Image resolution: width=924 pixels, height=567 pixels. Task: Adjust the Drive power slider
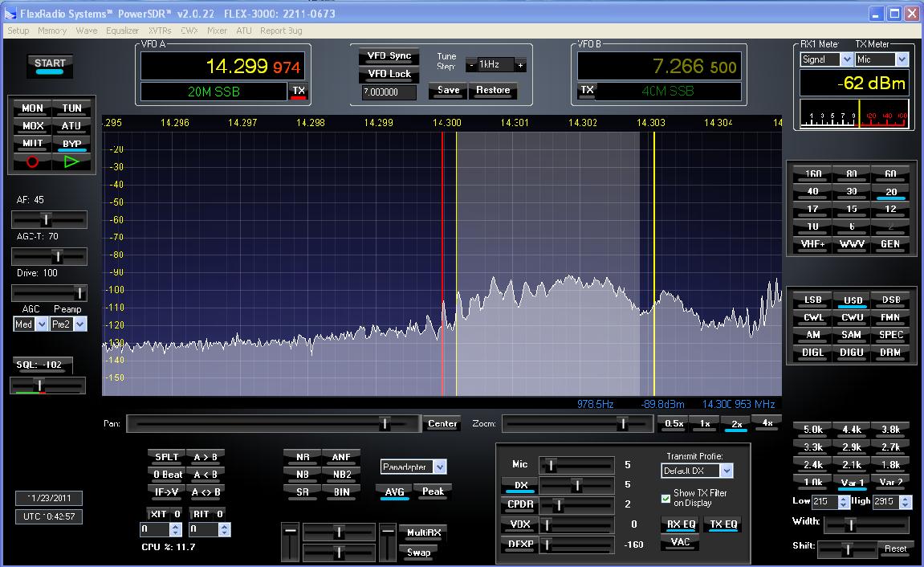point(50,293)
